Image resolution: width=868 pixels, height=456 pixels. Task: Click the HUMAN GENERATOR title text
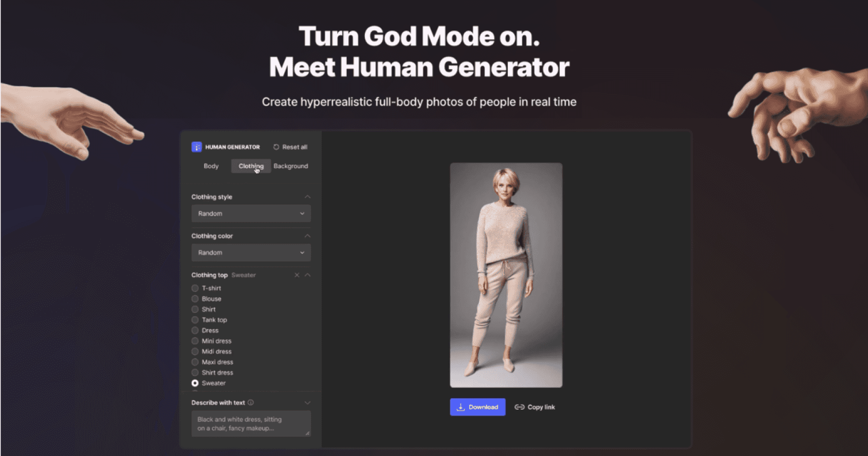click(x=232, y=147)
